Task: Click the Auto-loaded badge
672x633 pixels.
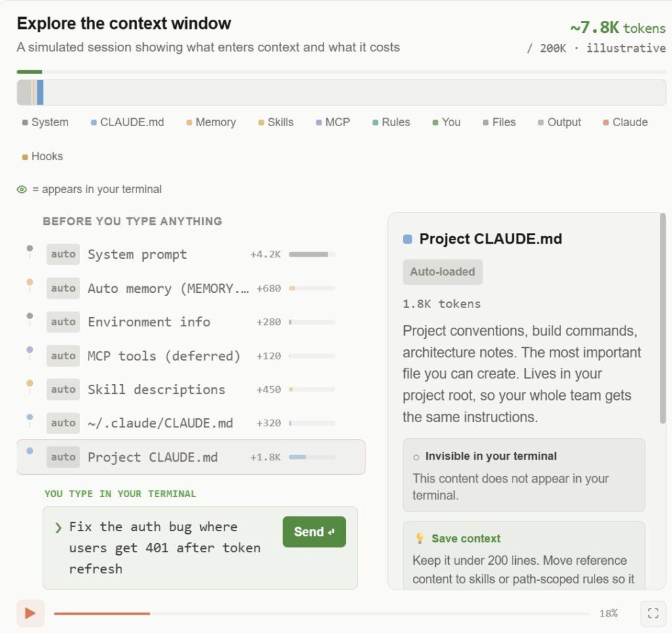Action: [443, 272]
